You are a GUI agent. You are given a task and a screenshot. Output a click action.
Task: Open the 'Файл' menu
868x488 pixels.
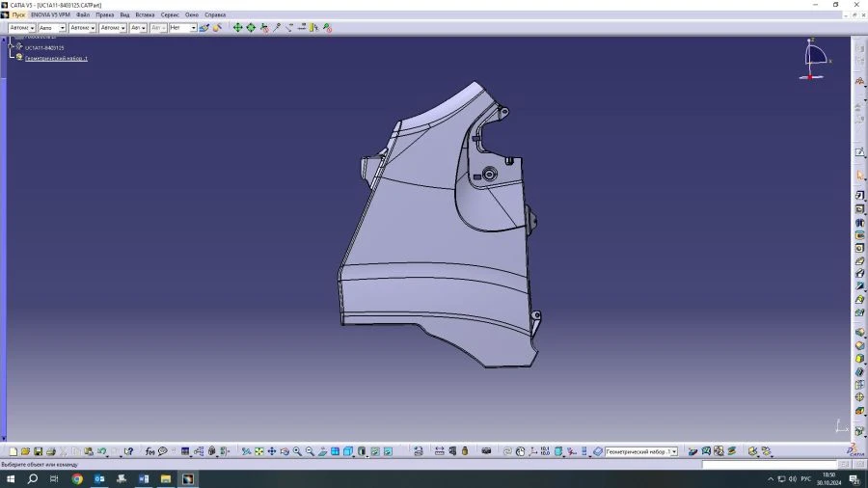tap(83, 14)
